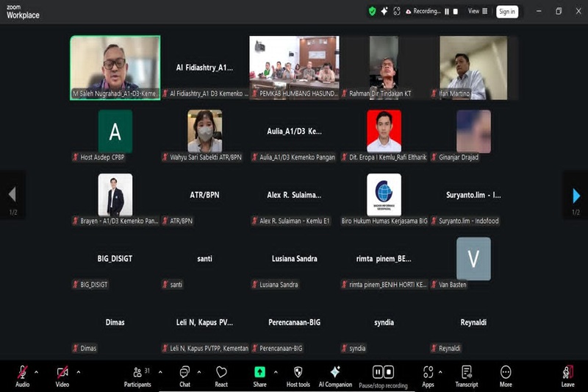Open the Transcript panel
588x392 pixels.
point(466,375)
